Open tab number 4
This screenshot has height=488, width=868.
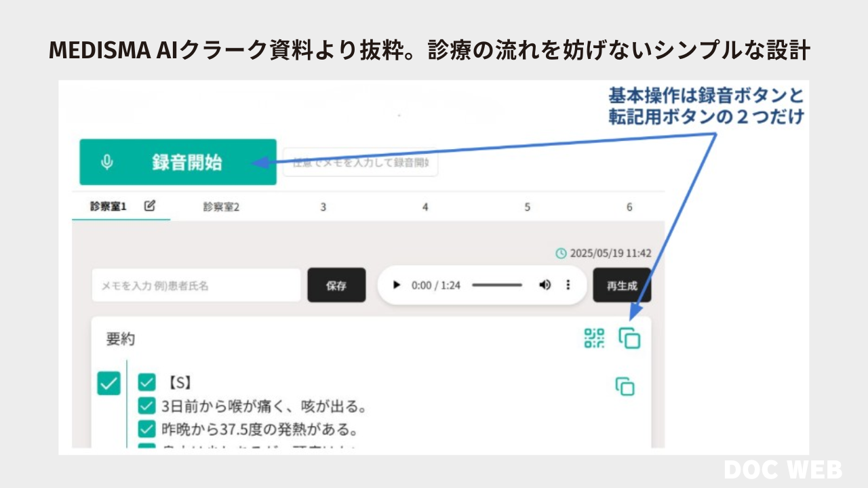coord(425,207)
